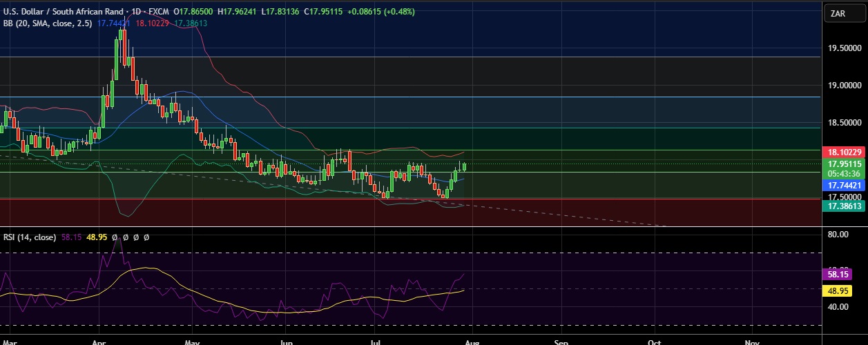Click the Jul label on time axis
Viewport: 868px width, 345px height.
coord(376,341)
